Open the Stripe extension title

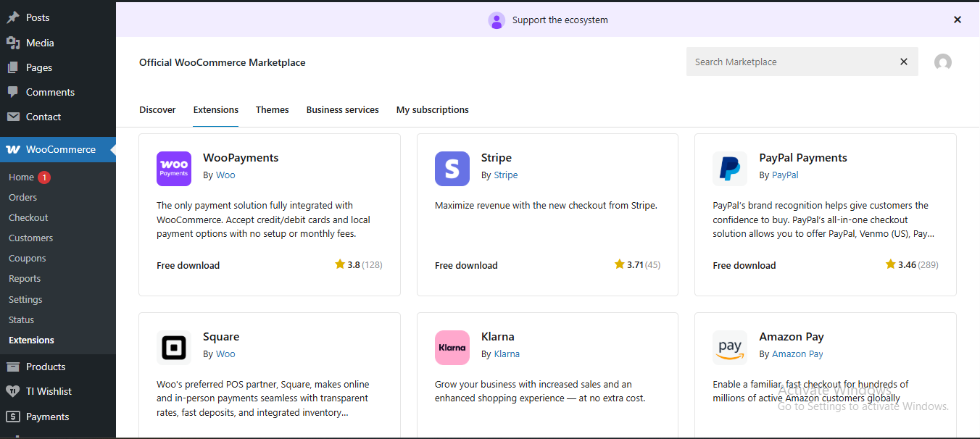click(497, 158)
